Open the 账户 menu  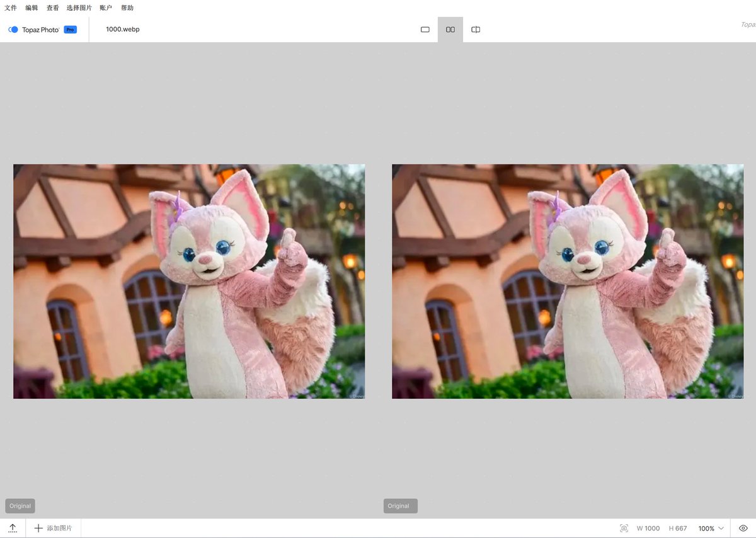pos(106,8)
